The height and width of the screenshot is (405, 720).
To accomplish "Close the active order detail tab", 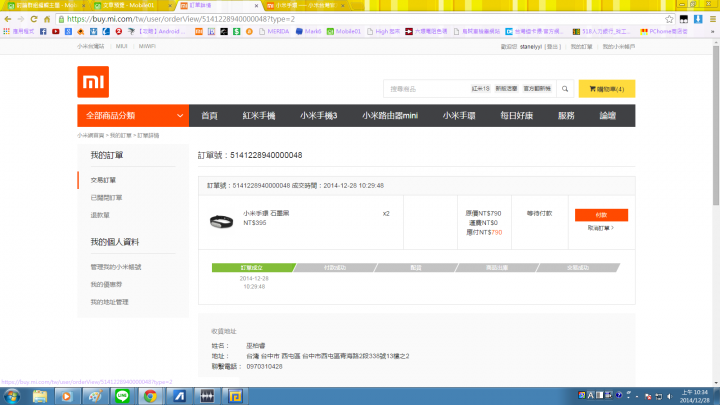I will tap(256, 6).
